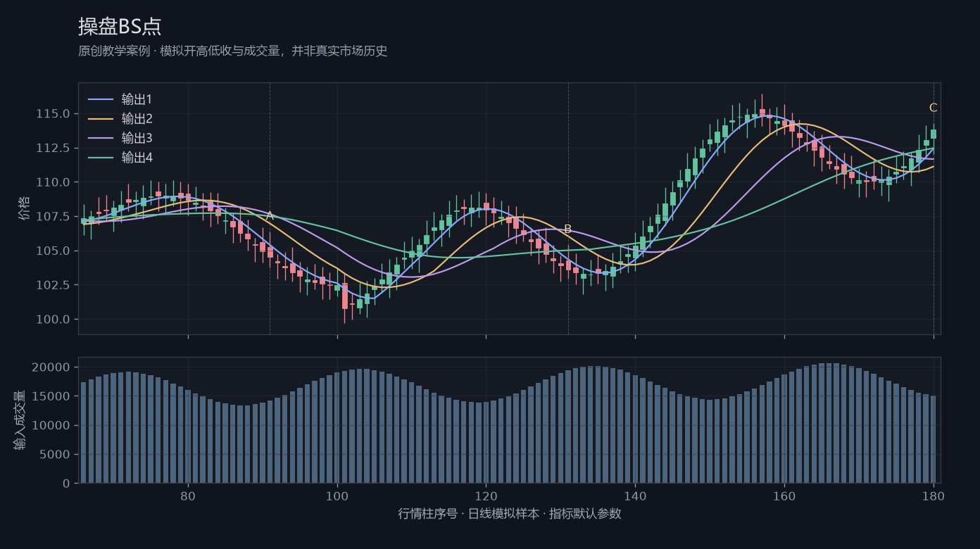Viewport: 980px width, 549px height.
Task: Click x-axis tick 180
Action: (934, 496)
